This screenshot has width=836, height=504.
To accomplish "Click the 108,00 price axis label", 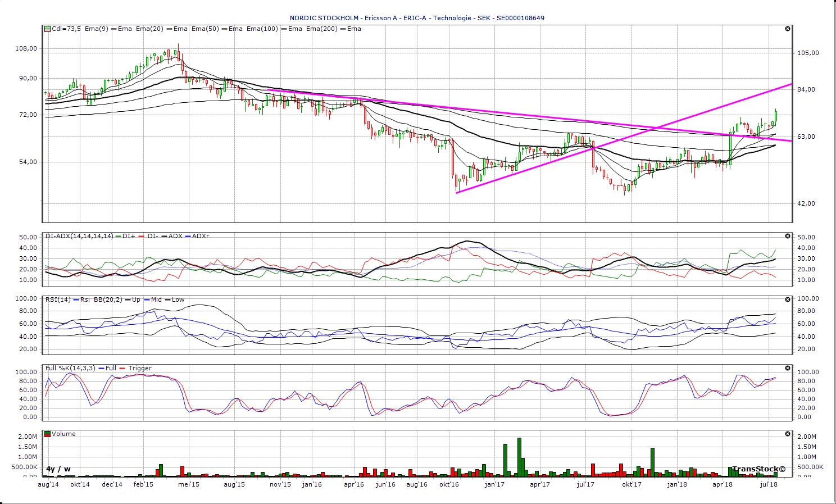I will (27, 48).
